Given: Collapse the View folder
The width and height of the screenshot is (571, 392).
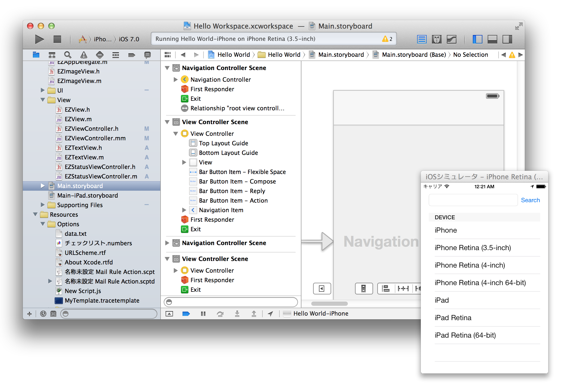Looking at the screenshot, I should [x=42, y=100].
